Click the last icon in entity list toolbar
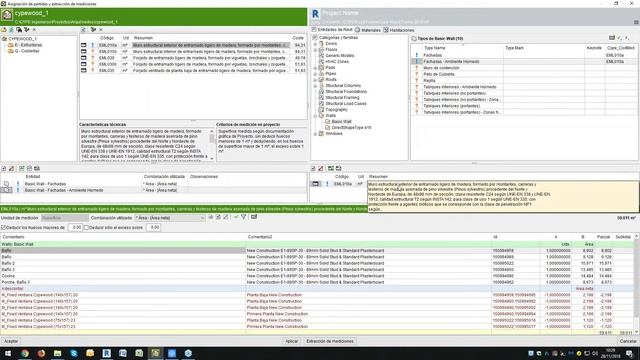Screen dimensions: 640x360 (x=37, y=168)
